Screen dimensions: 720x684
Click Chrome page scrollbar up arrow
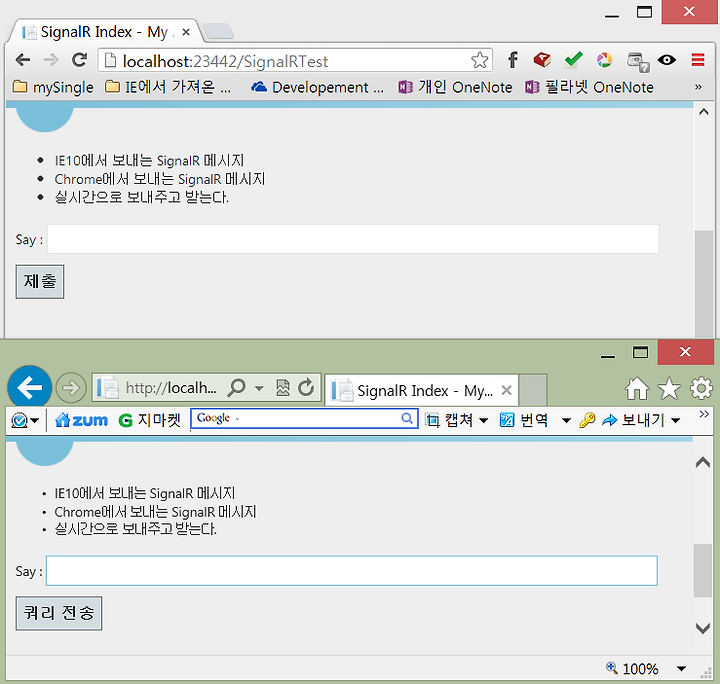coord(703,112)
